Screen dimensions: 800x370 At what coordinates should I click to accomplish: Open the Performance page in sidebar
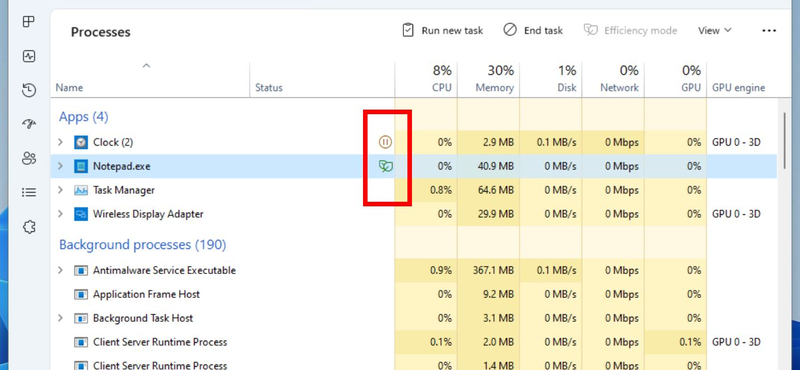29,56
